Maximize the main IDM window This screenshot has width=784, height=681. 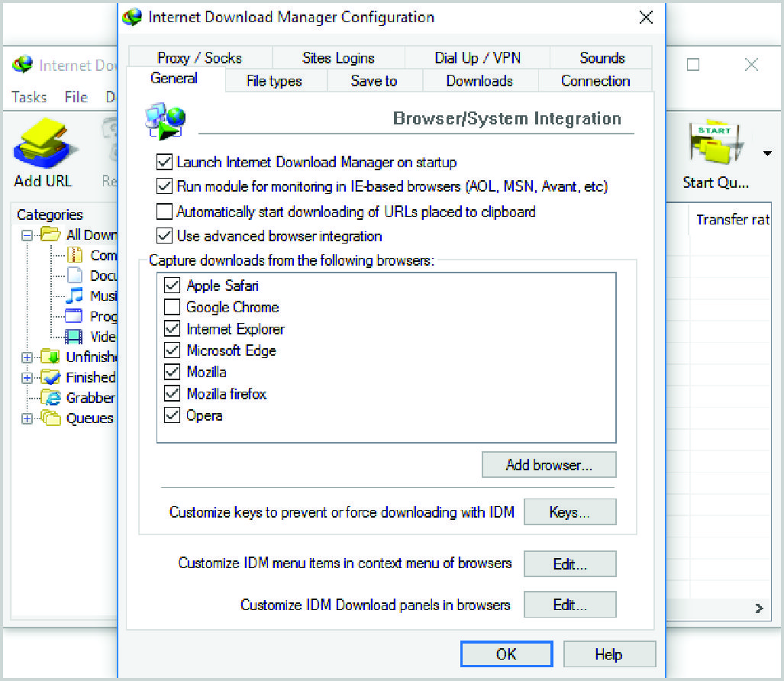coord(693,64)
